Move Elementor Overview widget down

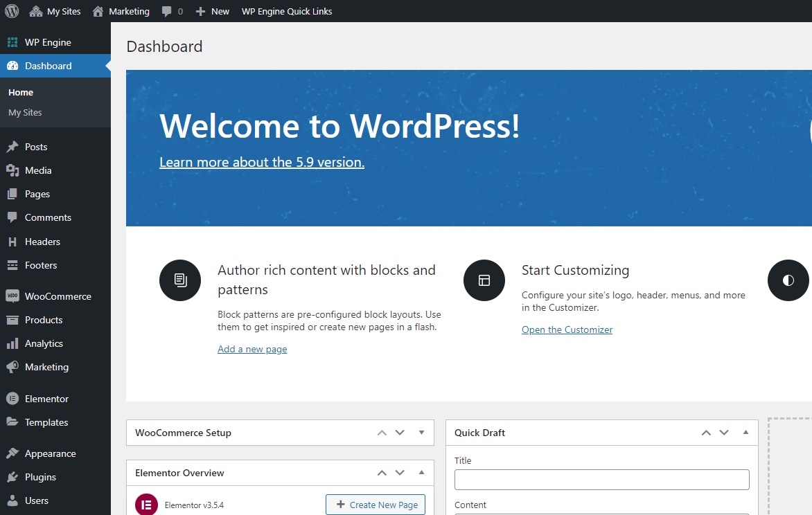400,473
